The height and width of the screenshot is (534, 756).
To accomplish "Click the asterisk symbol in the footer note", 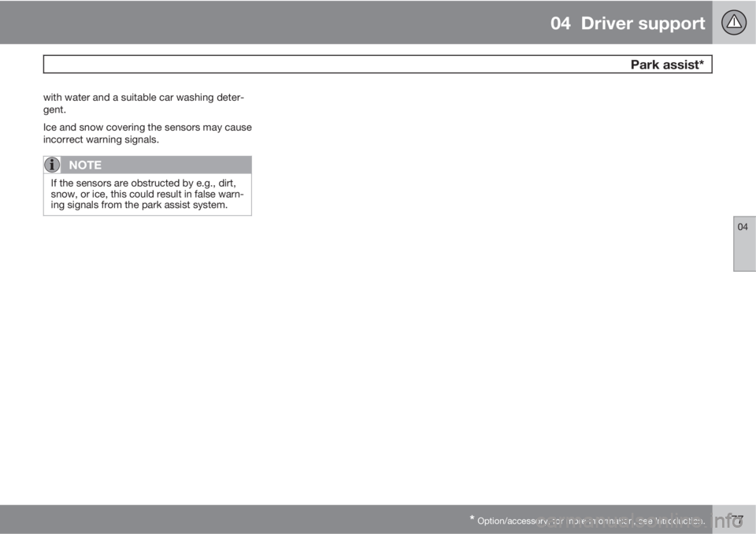I will point(471,517).
